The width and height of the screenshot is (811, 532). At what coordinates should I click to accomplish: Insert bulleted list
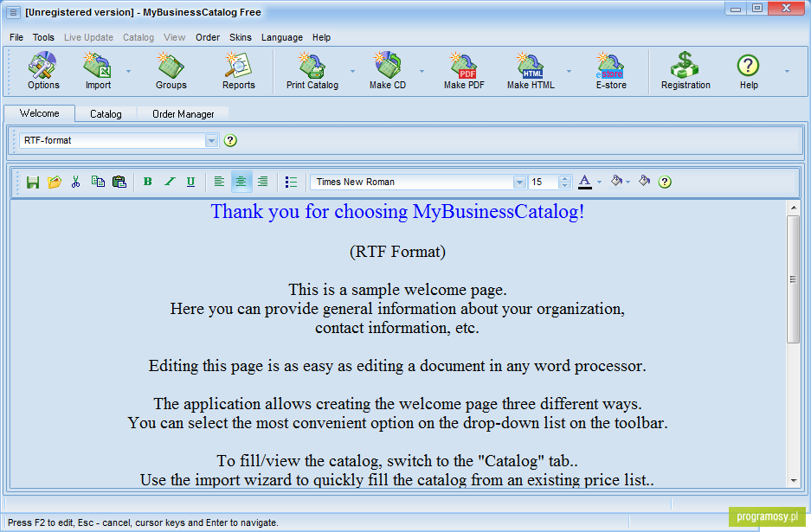[291, 182]
